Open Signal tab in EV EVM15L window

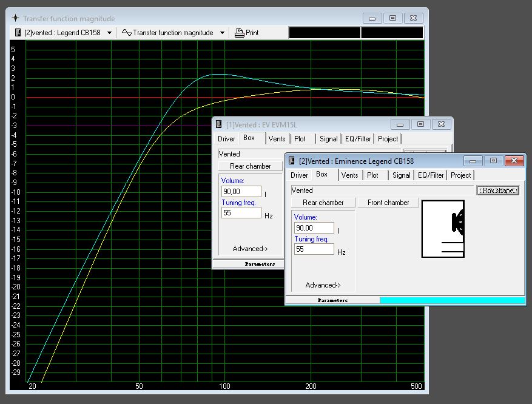[328, 139]
